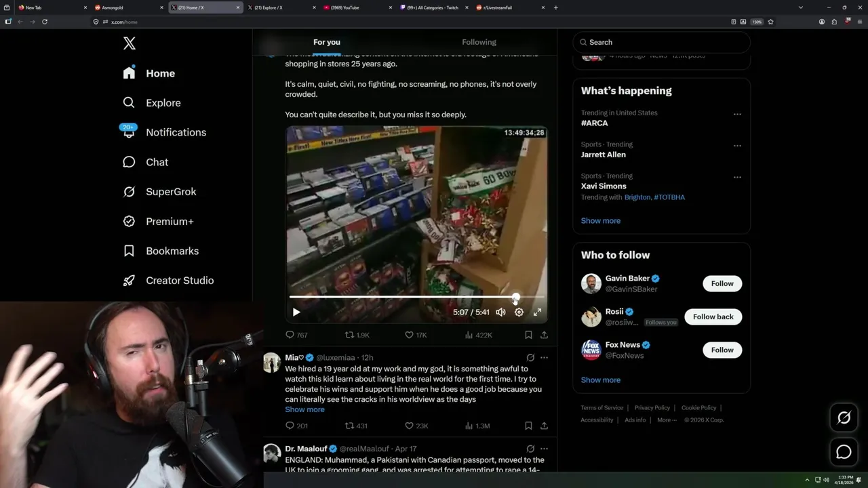Click the @luxemiaa handle
Image resolution: width=868 pixels, height=488 pixels.
pos(337,357)
